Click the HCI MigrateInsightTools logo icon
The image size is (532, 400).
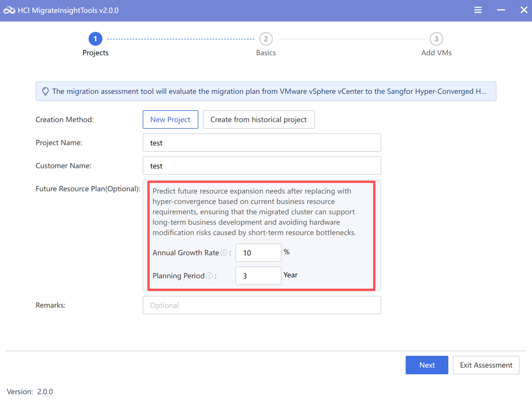(9, 11)
